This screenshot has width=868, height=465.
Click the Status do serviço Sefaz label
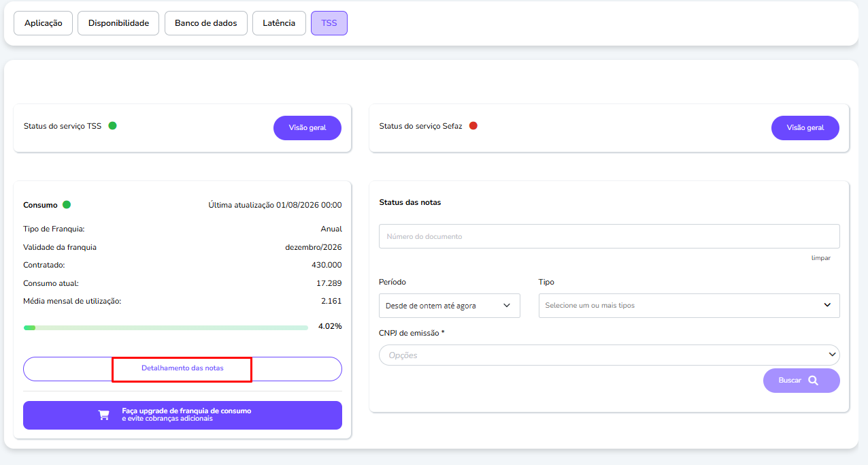coord(421,126)
